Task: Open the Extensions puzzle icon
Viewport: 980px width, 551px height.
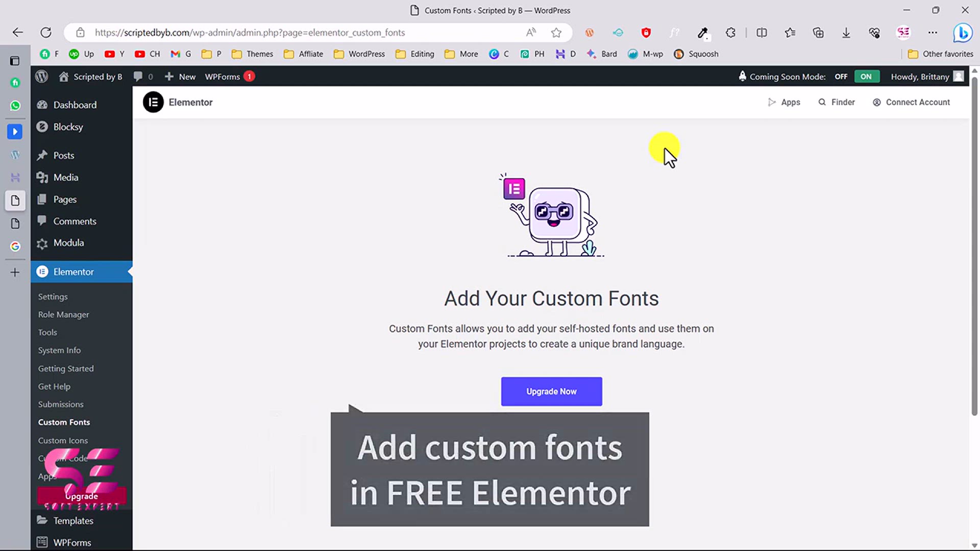Action: 730,33
